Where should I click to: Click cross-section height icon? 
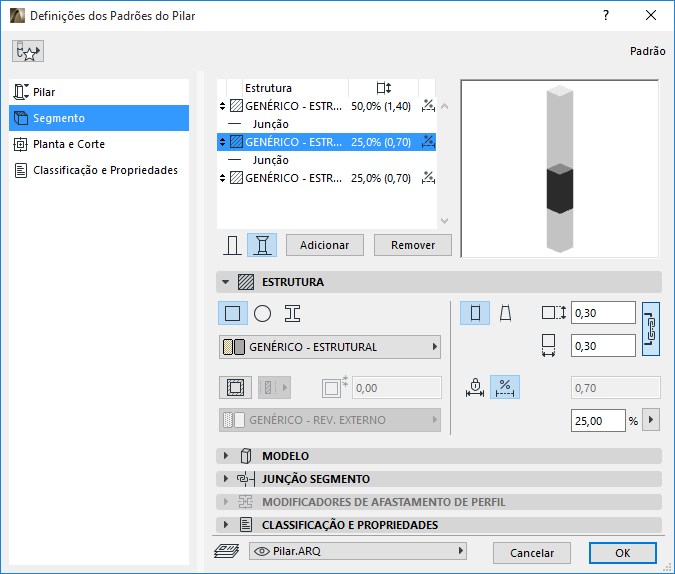click(554, 313)
